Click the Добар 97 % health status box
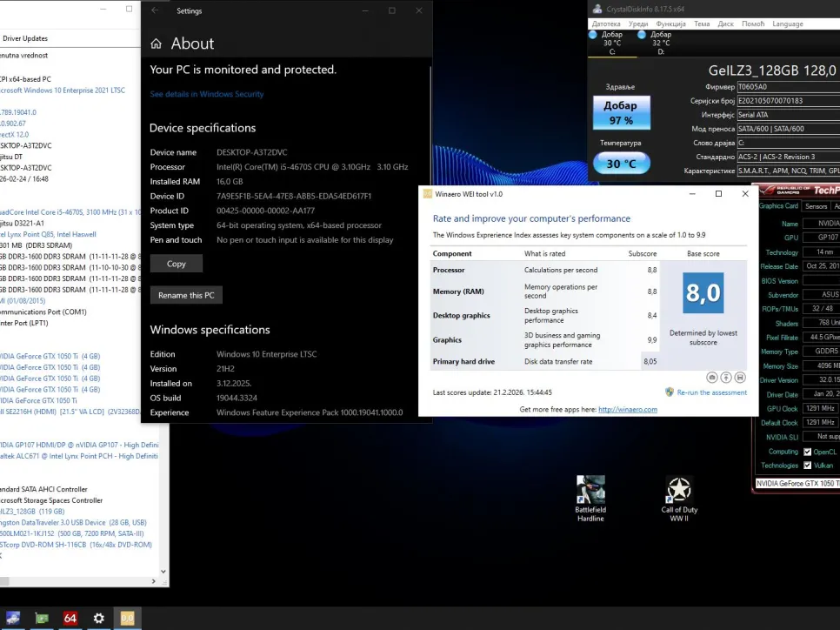This screenshot has height=630, width=840. click(621, 112)
